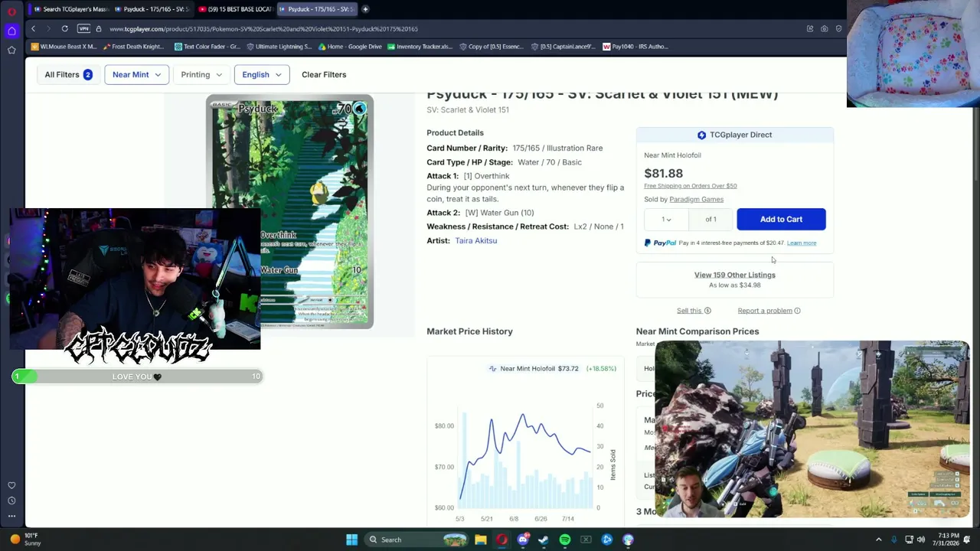
Task: Go back using the browser back arrow
Action: click(x=33, y=29)
